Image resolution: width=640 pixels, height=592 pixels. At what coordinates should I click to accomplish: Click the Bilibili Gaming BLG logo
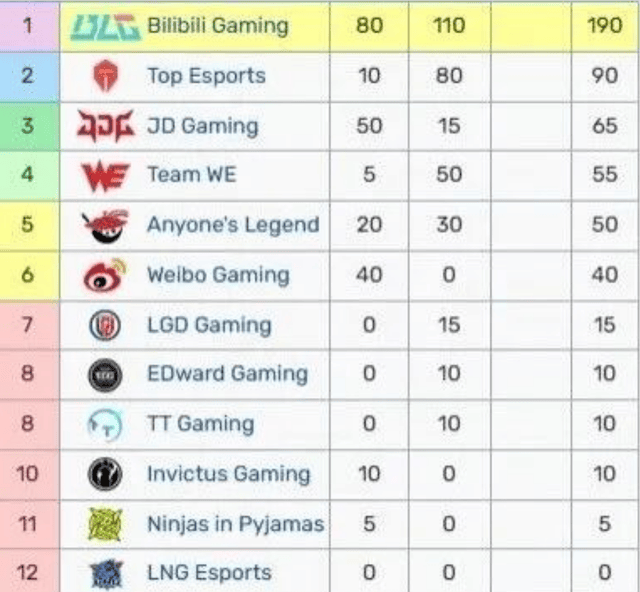[106, 27]
